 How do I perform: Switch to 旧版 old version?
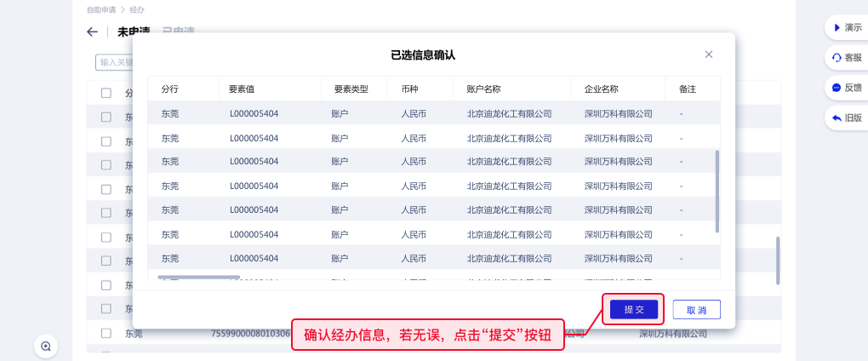837,117
